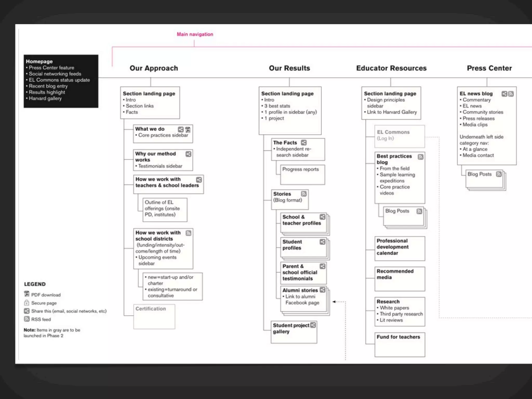Image resolution: width=532 pixels, height=399 pixels.
Task: Click share icon in Alumni stories box
Action: [x=322, y=290]
